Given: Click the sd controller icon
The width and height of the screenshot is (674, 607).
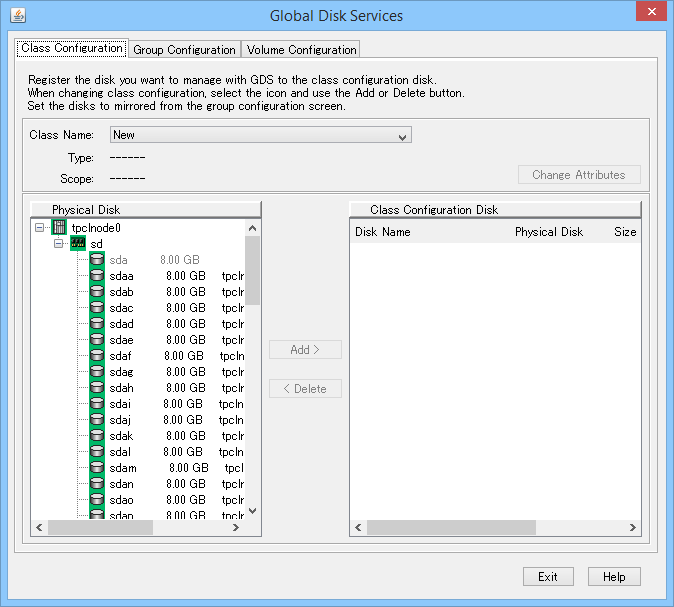Looking at the screenshot, I should coord(78,243).
